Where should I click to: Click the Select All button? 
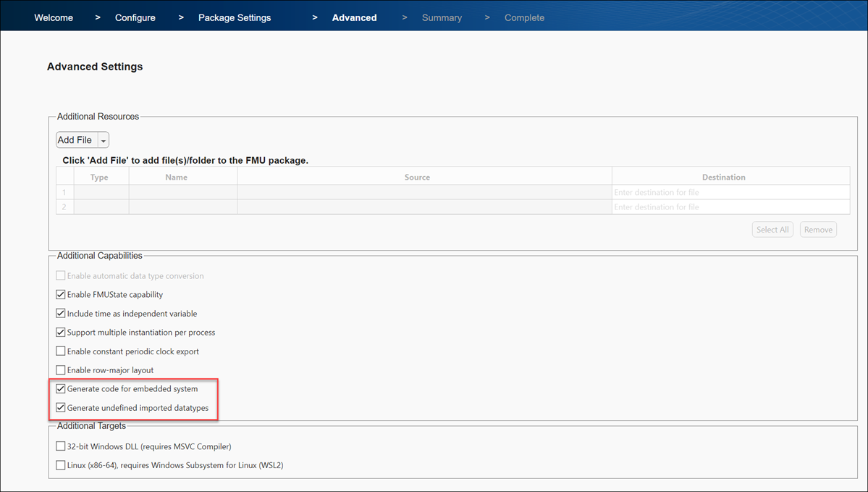click(772, 229)
